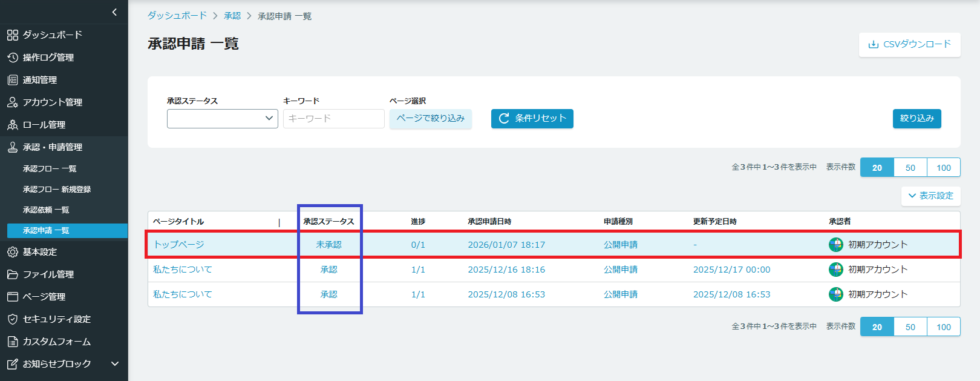
Task: Click the アカウント管理 user icon
Action: tap(13, 102)
